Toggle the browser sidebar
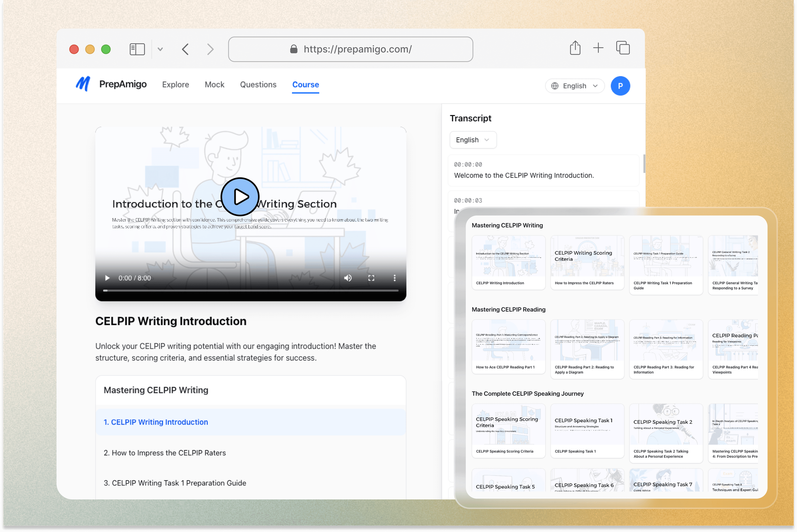Viewport: 797px width, 532px height. [x=137, y=49]
